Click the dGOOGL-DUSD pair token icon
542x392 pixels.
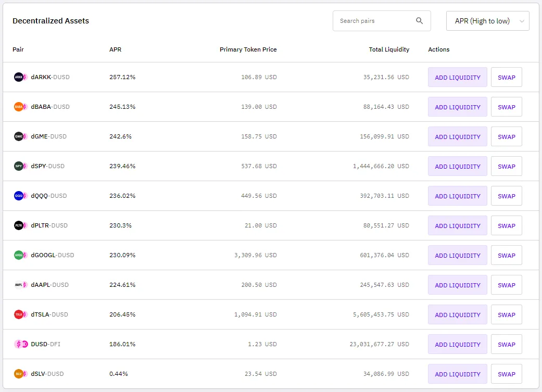20,256
